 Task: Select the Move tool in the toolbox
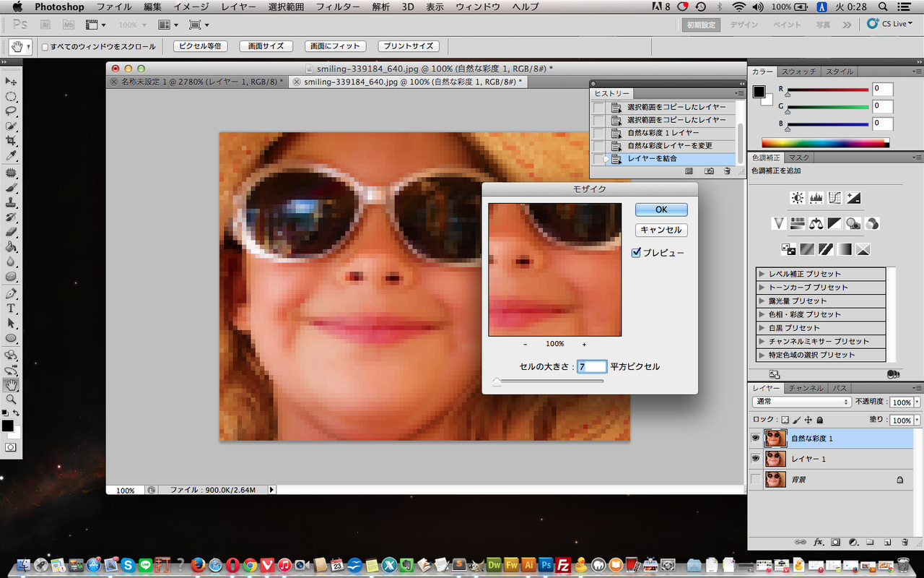pyautogui.click(x=11, y=81)
